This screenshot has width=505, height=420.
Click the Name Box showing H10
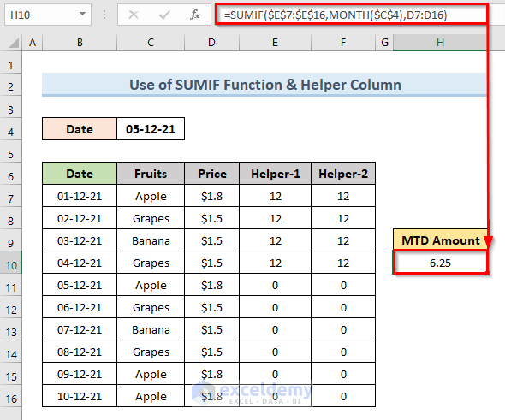(x=48, y=15)
